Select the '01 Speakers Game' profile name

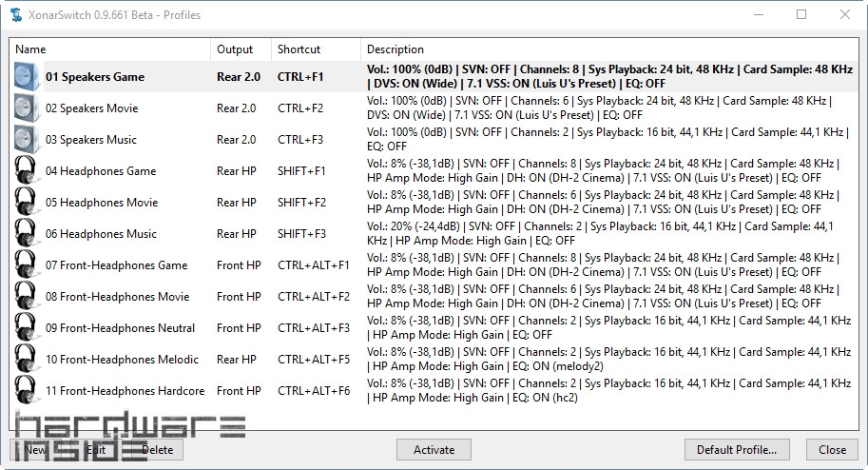pyautogui.click(x=95, y=77)
